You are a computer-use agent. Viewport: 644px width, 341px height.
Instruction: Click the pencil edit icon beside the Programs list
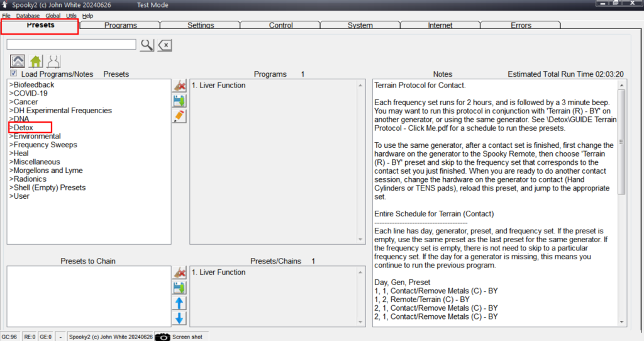pyautogui.click(x=179, y=116)
